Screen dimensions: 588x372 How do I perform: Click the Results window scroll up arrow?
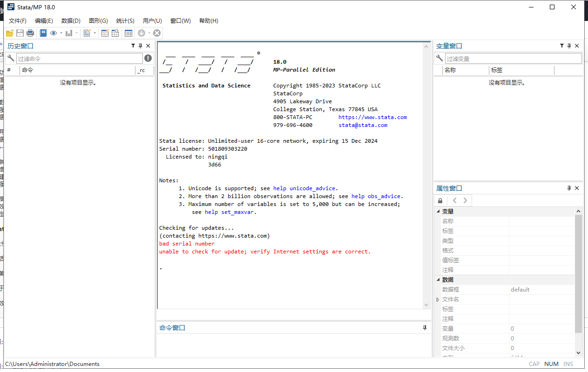click(426, 46)
